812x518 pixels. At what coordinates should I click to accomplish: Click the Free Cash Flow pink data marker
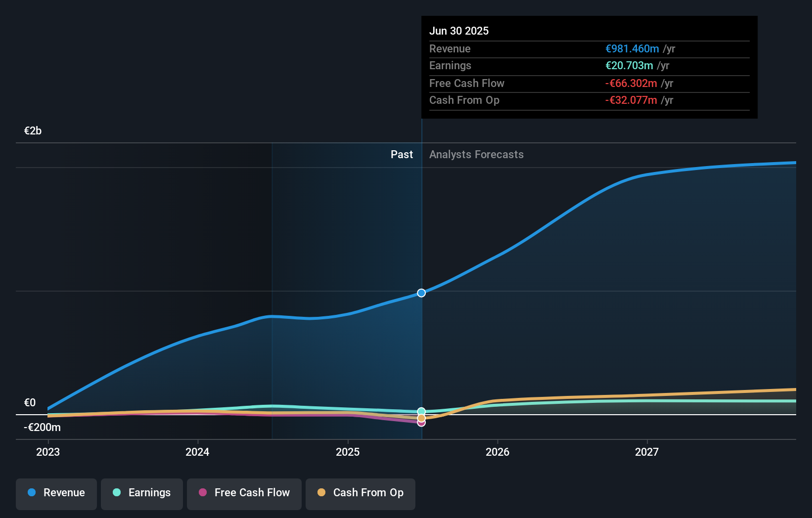421,423
